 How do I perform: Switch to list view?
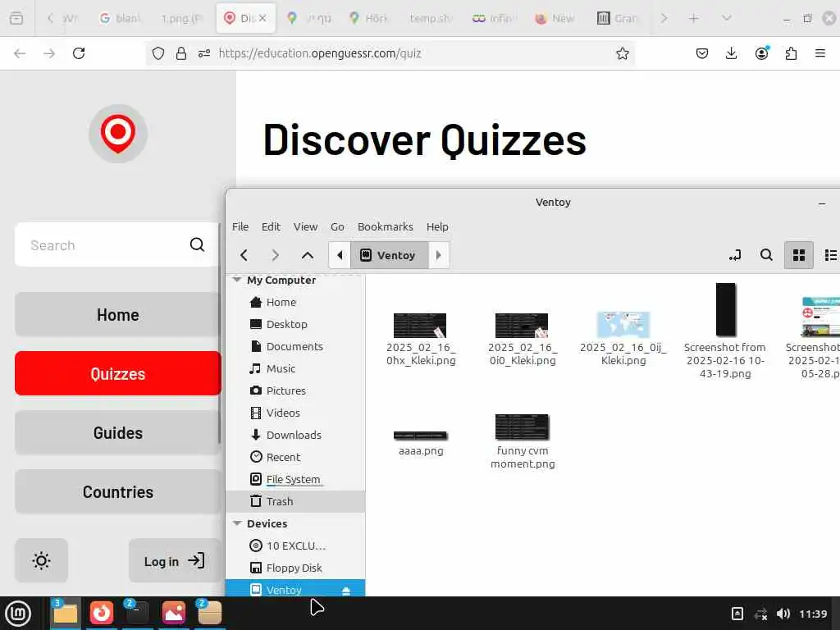pos(830,255)
